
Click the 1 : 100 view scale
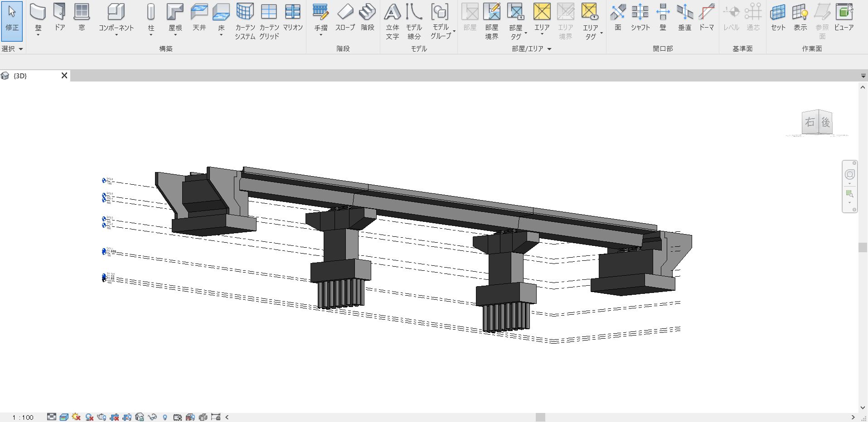tap(23, 417)
